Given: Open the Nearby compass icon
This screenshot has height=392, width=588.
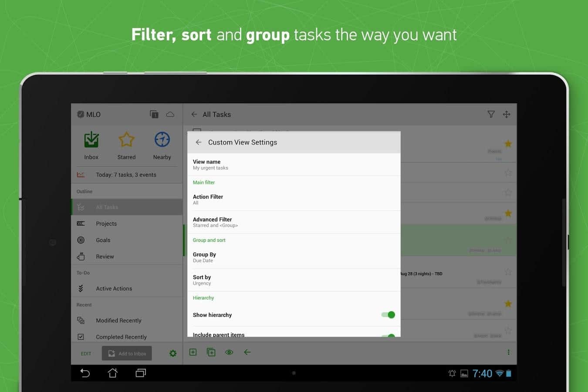Looking at the screenshot, I should coord(162,140).
